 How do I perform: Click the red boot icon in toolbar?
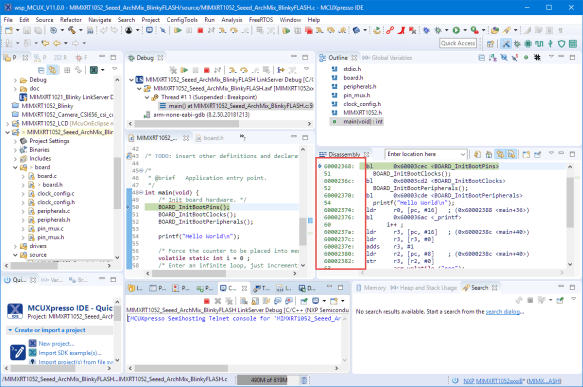coord(401,30)
